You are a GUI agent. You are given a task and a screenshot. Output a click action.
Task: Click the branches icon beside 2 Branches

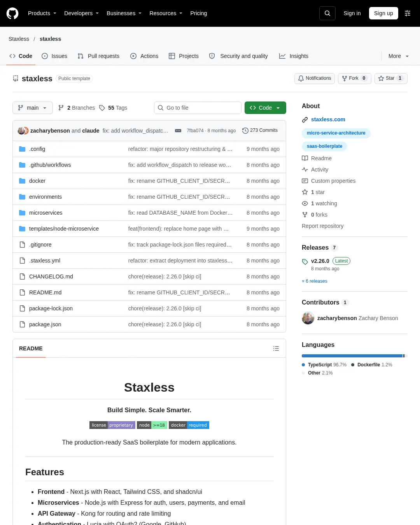[61, 108]
